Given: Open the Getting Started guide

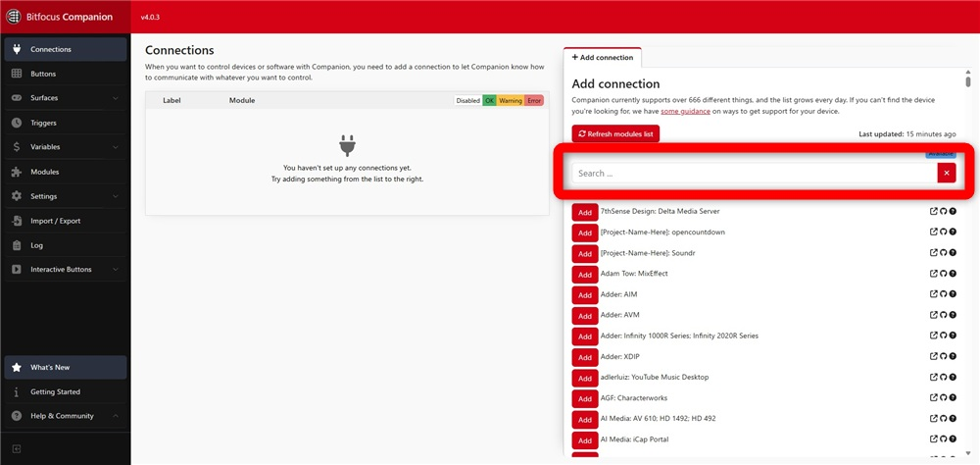Looking at the screenshot, I should click(x=65, y=391).
